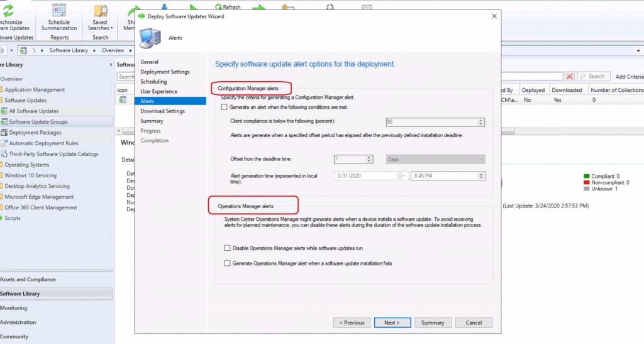This screenshot has height=344, width=644.
Task: Select Overview in the navigation tree
Action: [11, 79]
